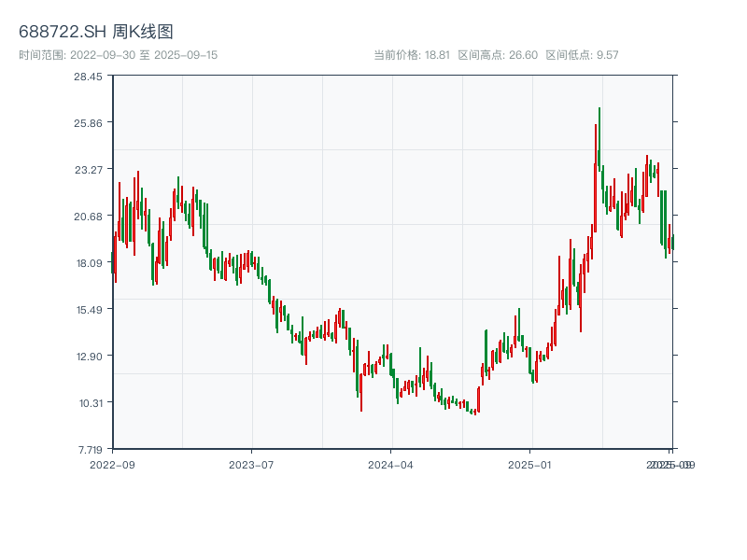The width and height of the screenshot is (747, 560).
Task: Click the chart title 688722.SH 周K线图
Action: coord(95,32)
